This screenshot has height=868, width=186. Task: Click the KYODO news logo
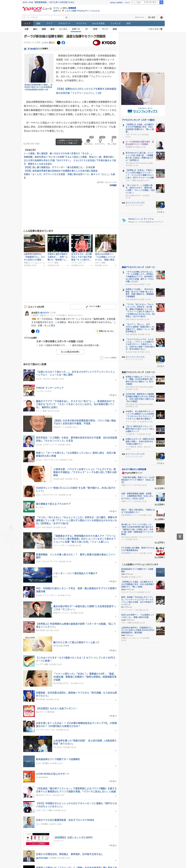coord(104,43)
